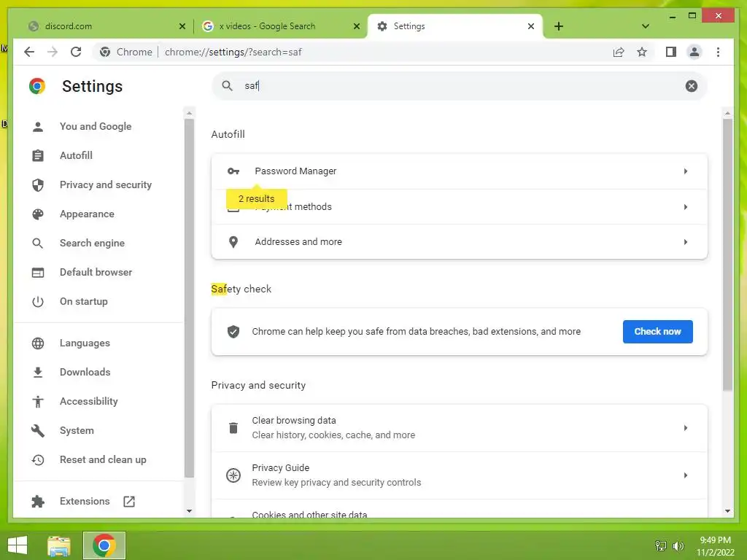Click the person icon for You and Google
Viewport: 747px width, 560px height.
[x=38, y=127]
